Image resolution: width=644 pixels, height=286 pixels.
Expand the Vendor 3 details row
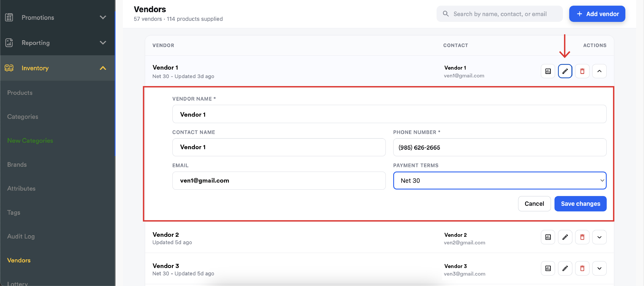[599, 268]
